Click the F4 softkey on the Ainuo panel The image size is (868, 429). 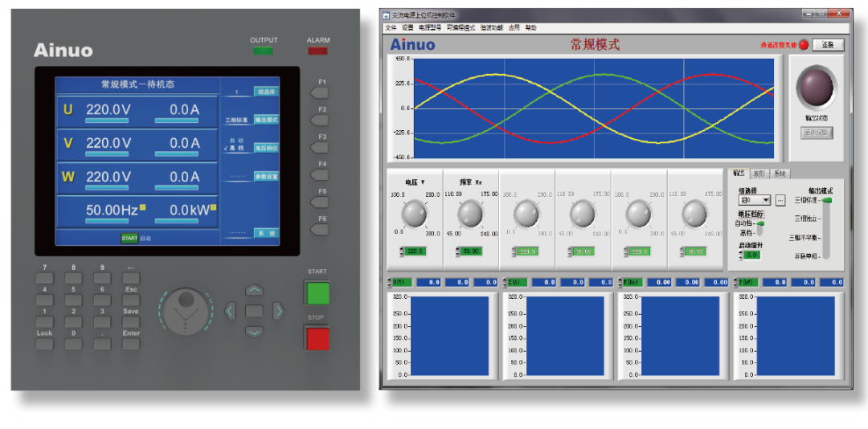(319, 175)
